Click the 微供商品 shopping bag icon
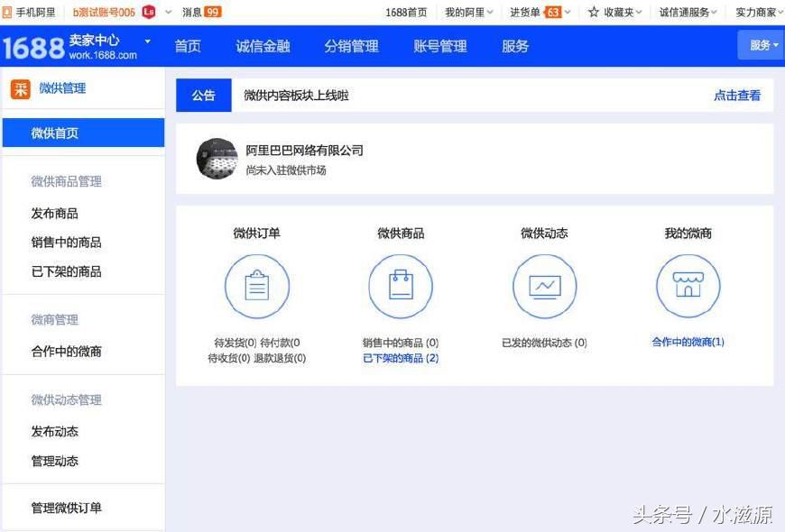Screen dimensions: 785x532 [x=401, y=286]
